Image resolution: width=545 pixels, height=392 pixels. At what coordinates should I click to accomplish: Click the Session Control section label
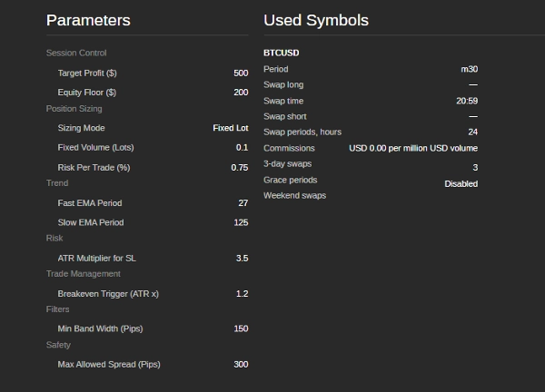coord(75,53)
